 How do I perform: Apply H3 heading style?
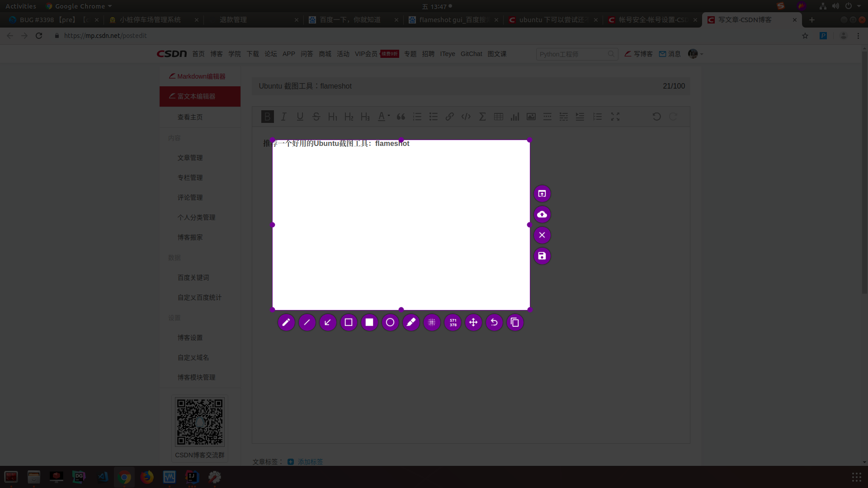[x=365, y=117]
